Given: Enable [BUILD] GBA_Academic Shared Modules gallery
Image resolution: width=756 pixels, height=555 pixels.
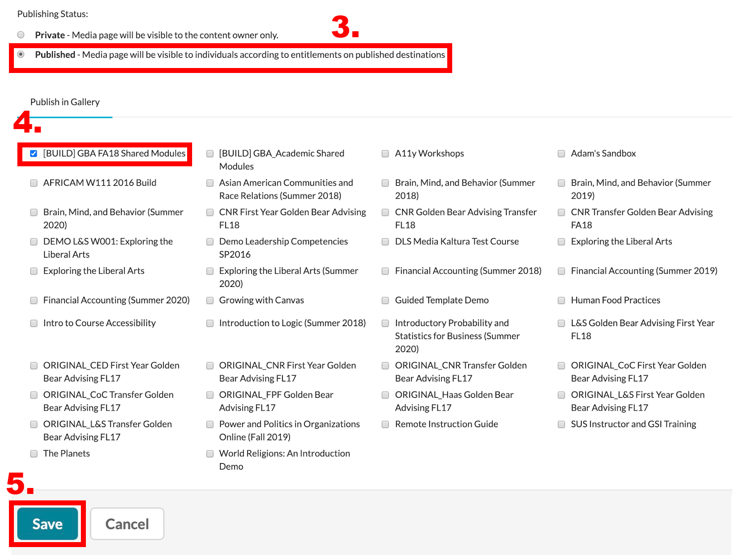Looking at the screenshot, I should point(209,153).
